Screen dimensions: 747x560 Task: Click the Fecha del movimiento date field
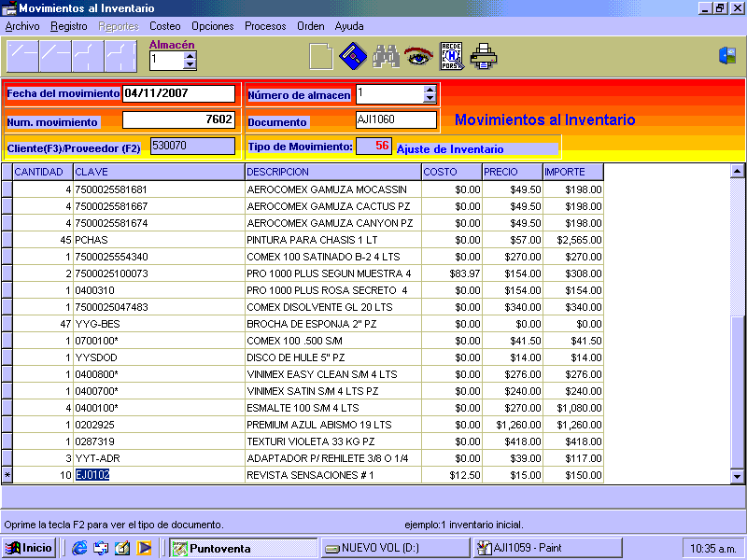pos(178,93)
